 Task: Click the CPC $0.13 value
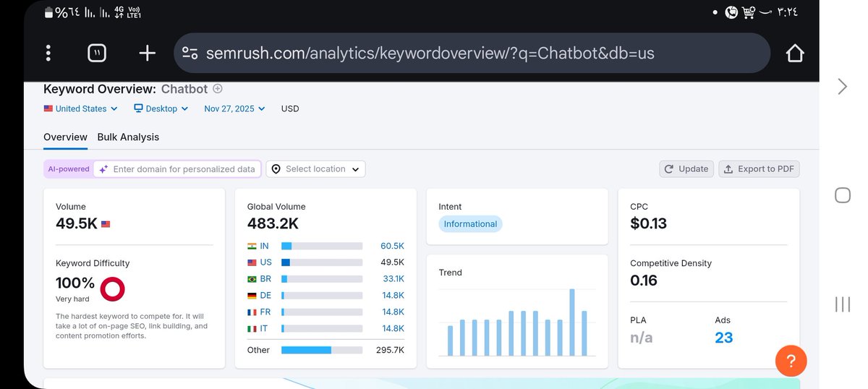pyautogui.click(x=648, y=223)
